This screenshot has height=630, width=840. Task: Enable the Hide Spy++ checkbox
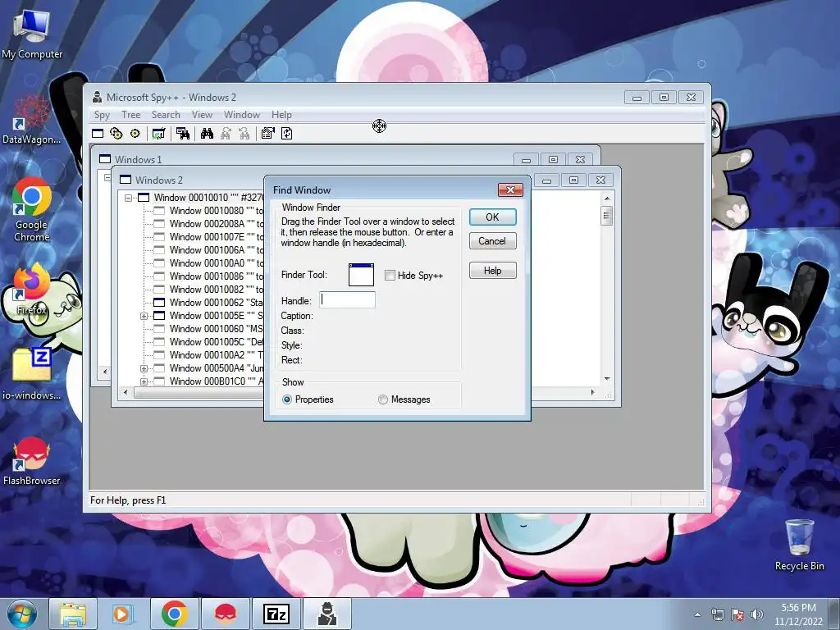tap(390, 276)
